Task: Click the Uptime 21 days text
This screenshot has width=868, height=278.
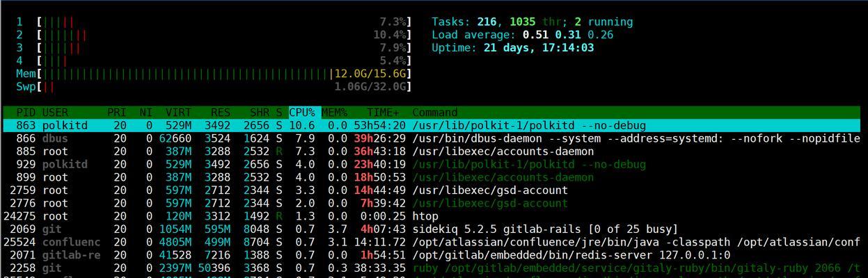Action: point(512,48)
